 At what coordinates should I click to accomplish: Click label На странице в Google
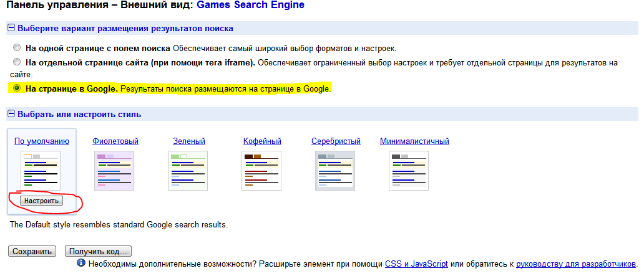click(x=72, y=88)
